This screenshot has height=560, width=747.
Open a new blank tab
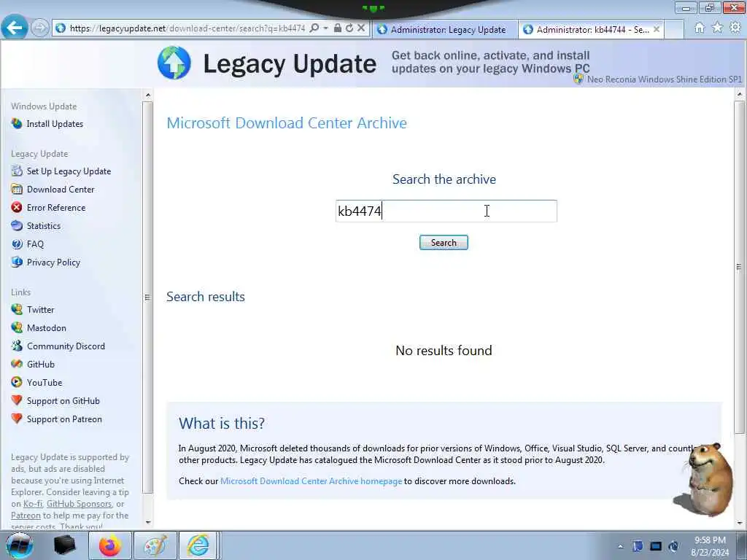[x=674, y=29]
